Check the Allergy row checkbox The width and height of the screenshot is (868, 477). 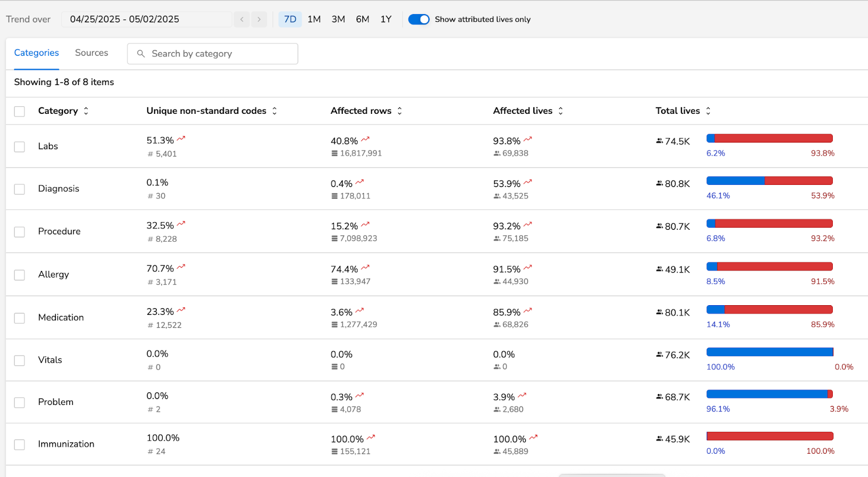[20, 275]
